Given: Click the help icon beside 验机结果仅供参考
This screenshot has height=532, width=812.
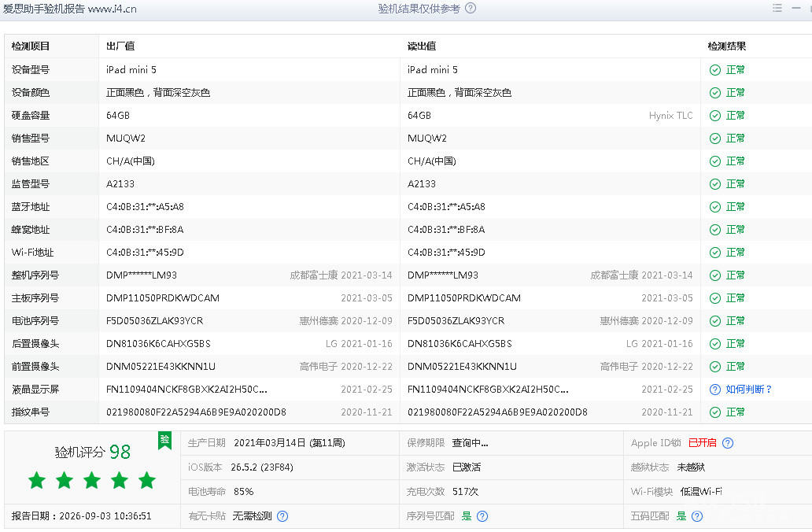Looking at the screenshot, I should 471,9.
